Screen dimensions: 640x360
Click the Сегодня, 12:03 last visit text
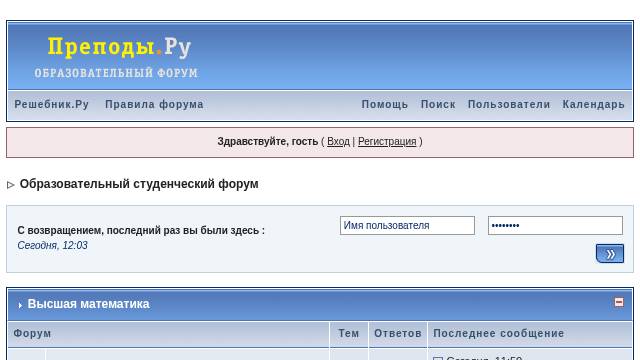tap(52, 245)
